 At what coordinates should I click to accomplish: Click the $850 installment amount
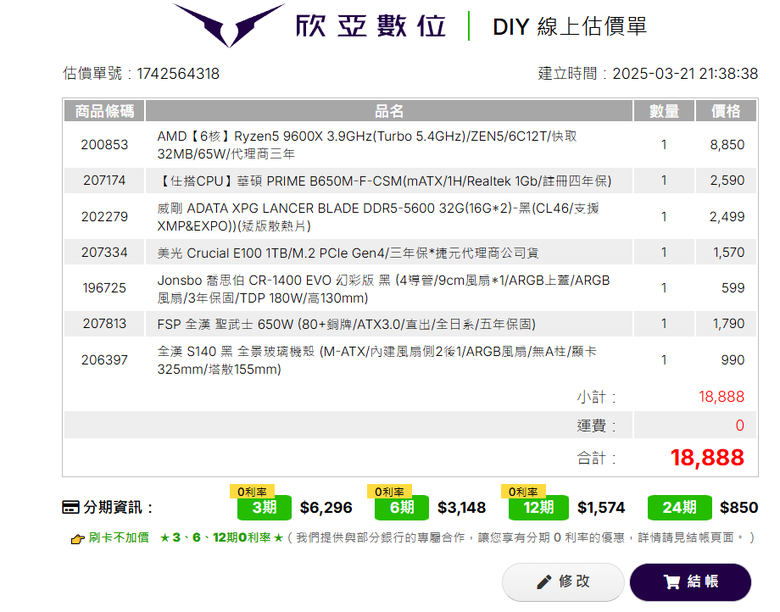[x=739, y=508]
